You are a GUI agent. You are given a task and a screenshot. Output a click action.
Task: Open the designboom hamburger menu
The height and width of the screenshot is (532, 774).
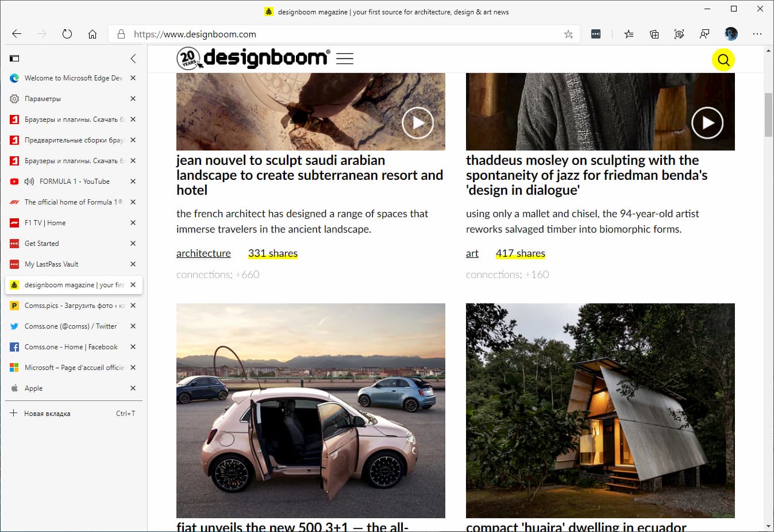click(x=344, y=57)
